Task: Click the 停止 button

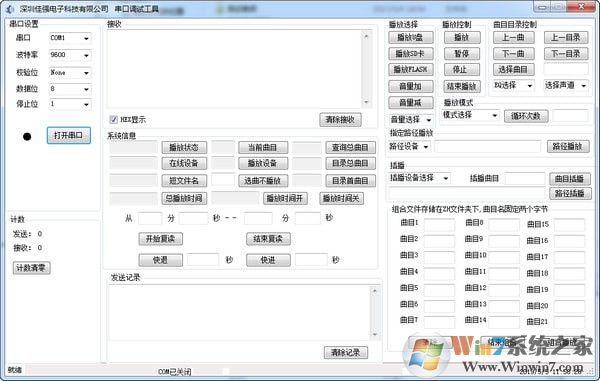Action: pyautogui.click(x=462, y=69)
